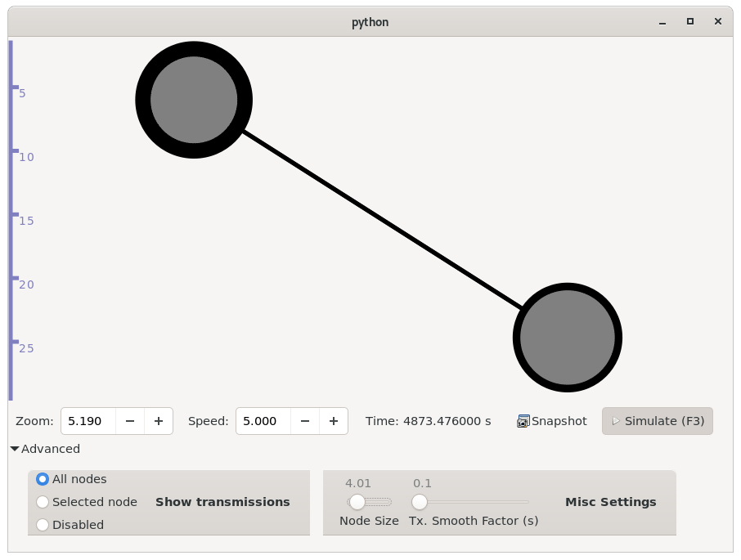Start simulation with Simulate (F3) button
The width and height of the screenshot is (741, 560).
[x=658, y=421]
